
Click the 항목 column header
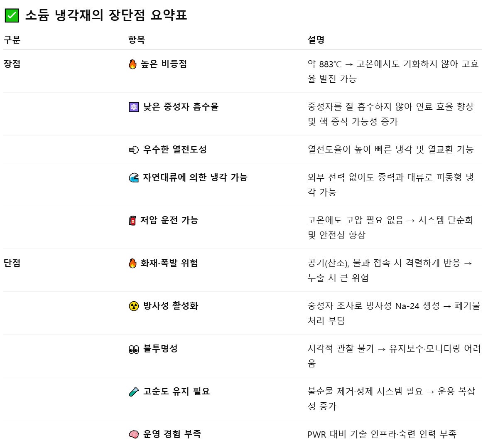click(137, 40)
